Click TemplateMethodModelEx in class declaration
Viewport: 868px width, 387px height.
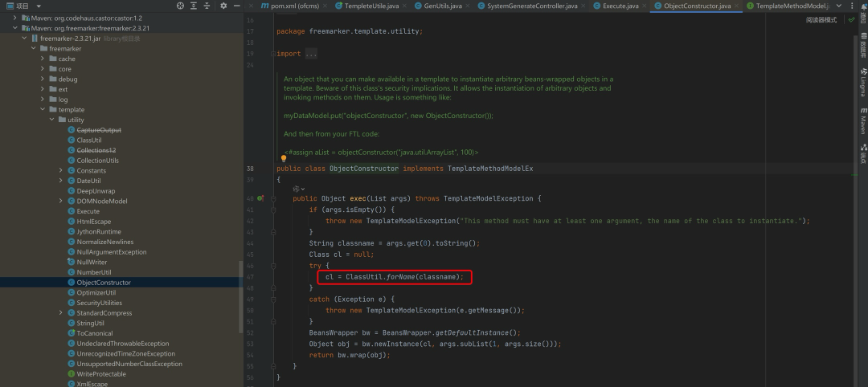tap(490, 169)
